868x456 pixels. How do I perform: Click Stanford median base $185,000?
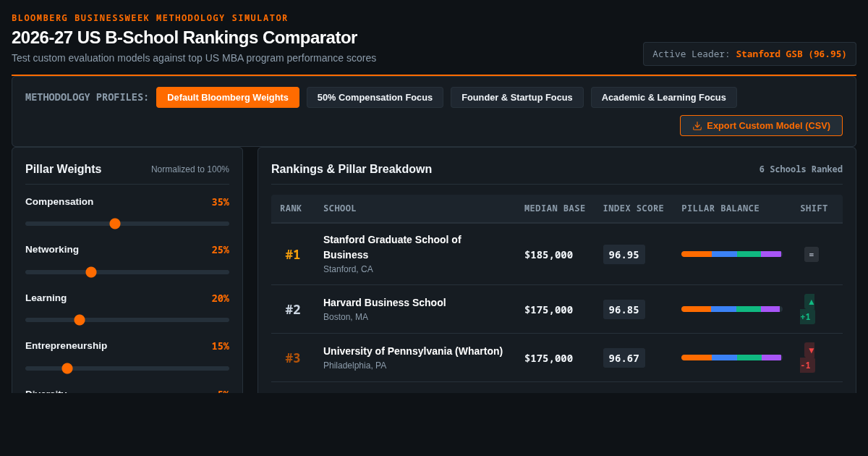[548, 255]
